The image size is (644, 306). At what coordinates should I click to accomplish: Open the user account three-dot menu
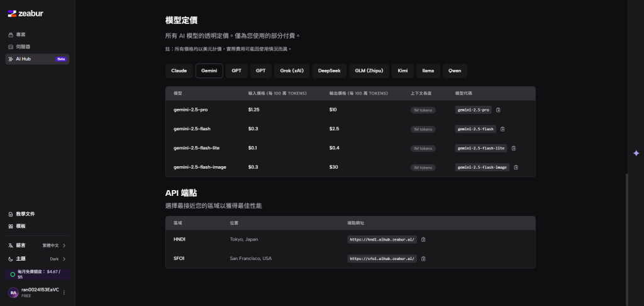point(64,292)
